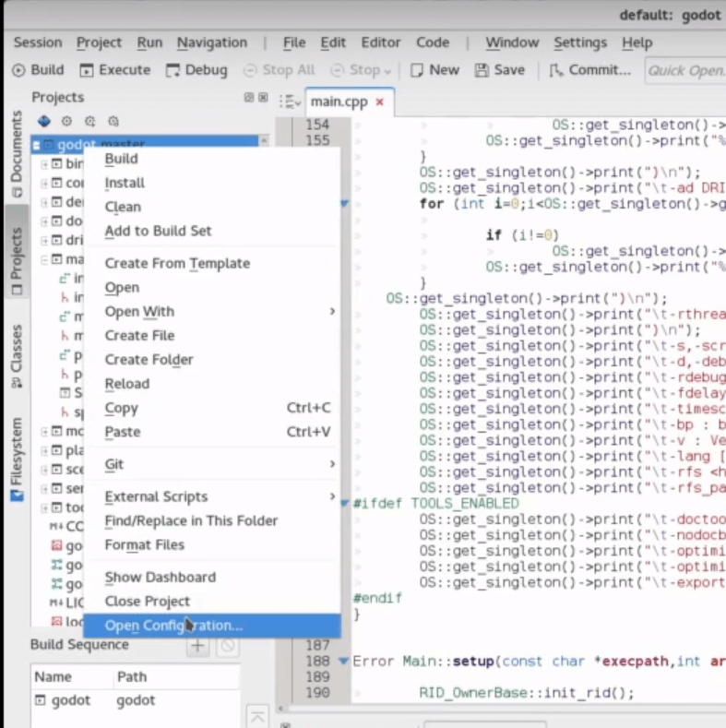This screenshot has height=728, width=726.
Task: Add item to Build Sequence with plus
Action: click(x=197, y=646)
